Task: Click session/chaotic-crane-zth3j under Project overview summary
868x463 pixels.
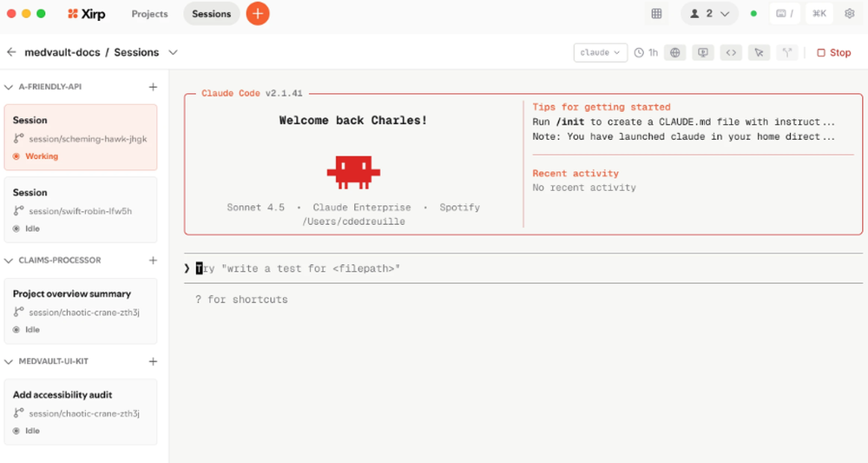Action: coord(84,313)
